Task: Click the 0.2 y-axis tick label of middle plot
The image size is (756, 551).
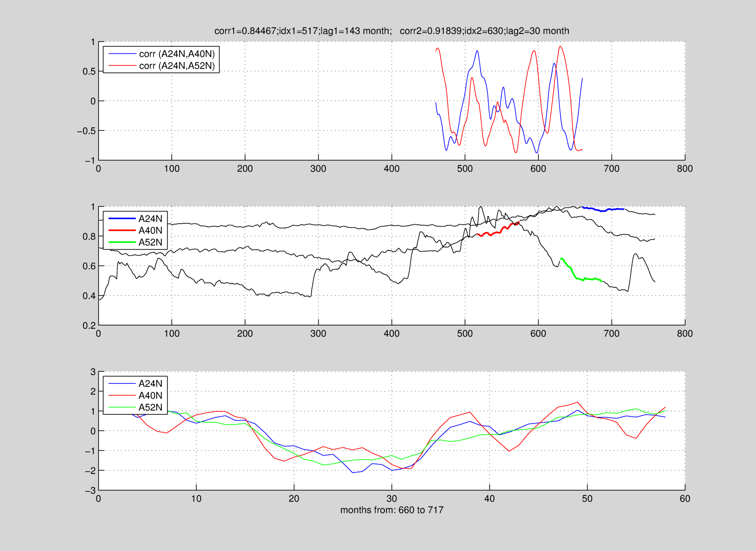Action: (x=89, y=326)
